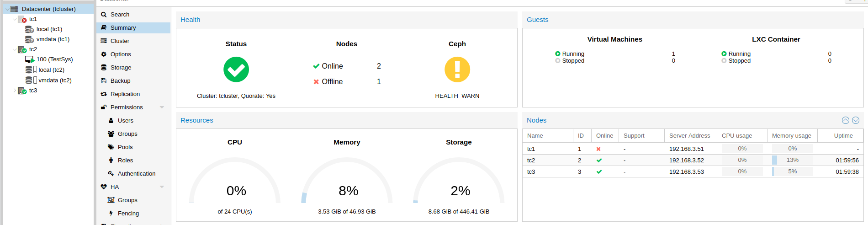Open VM 100 (TestSys)

(55, 59)
